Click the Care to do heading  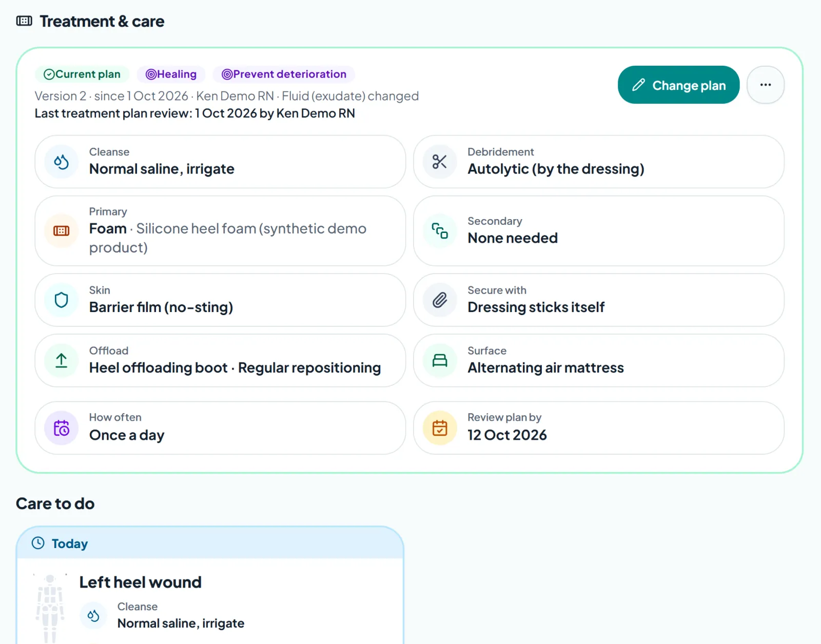click(x=55, y=503)
